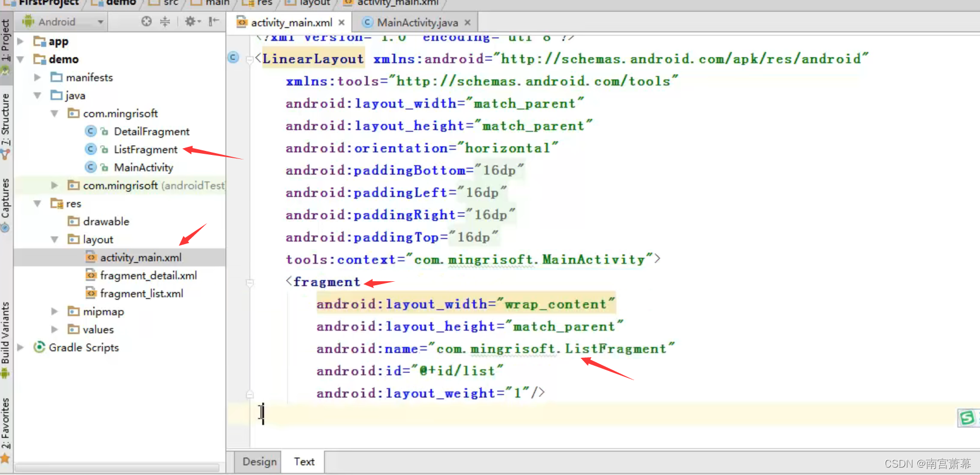Click the values folder icon
The height and width of the screenshot is (475, 980).
(x=73, y=329)
